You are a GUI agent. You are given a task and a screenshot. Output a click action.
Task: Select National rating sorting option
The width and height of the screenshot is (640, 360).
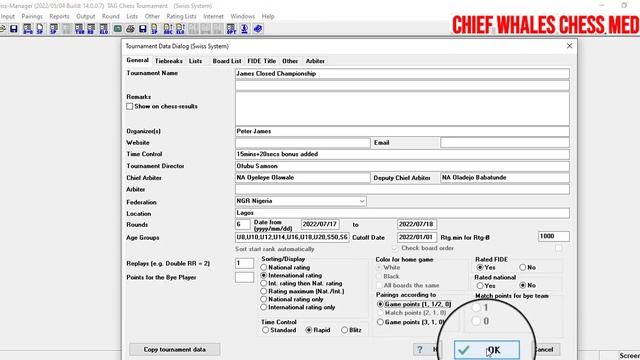point(264,267)
